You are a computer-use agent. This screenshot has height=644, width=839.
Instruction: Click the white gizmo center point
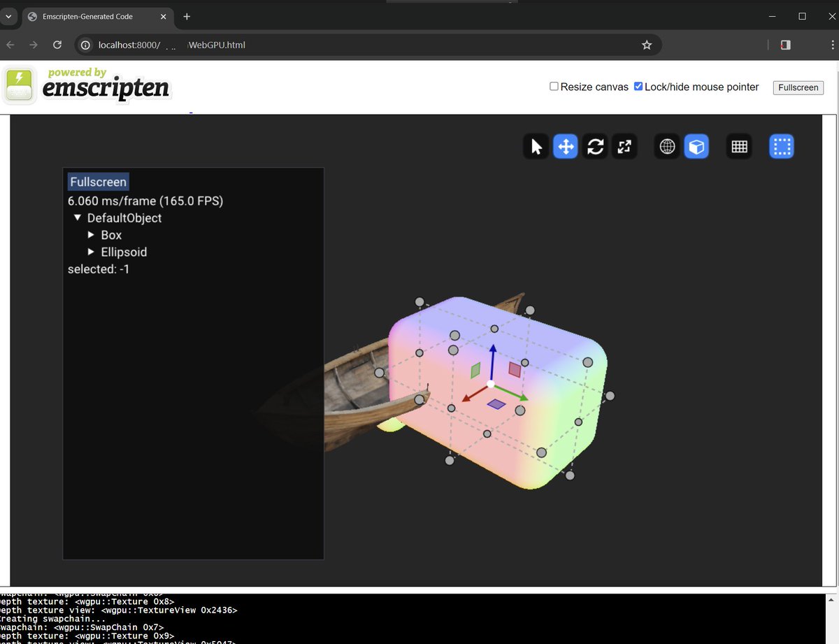(x=491, y=384)
